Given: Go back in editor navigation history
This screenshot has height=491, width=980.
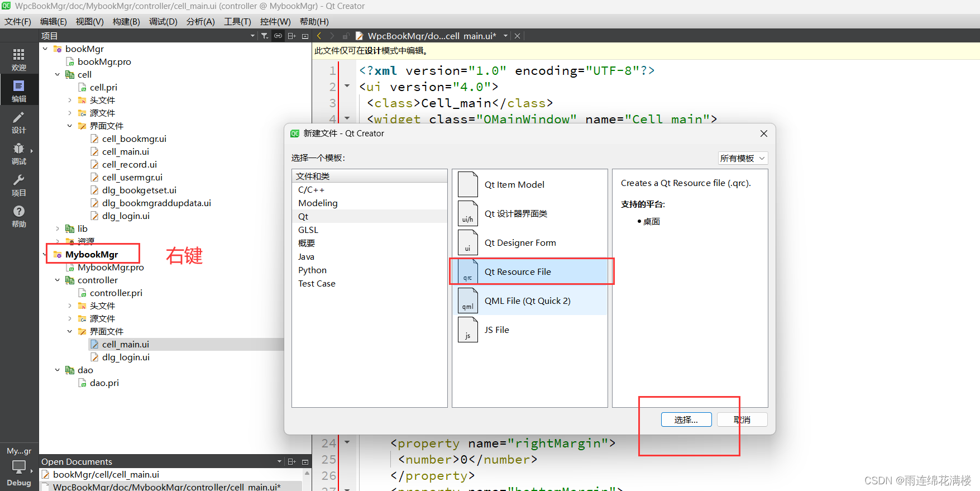Looking at the screenshot, I should click(x=319, y=36).
